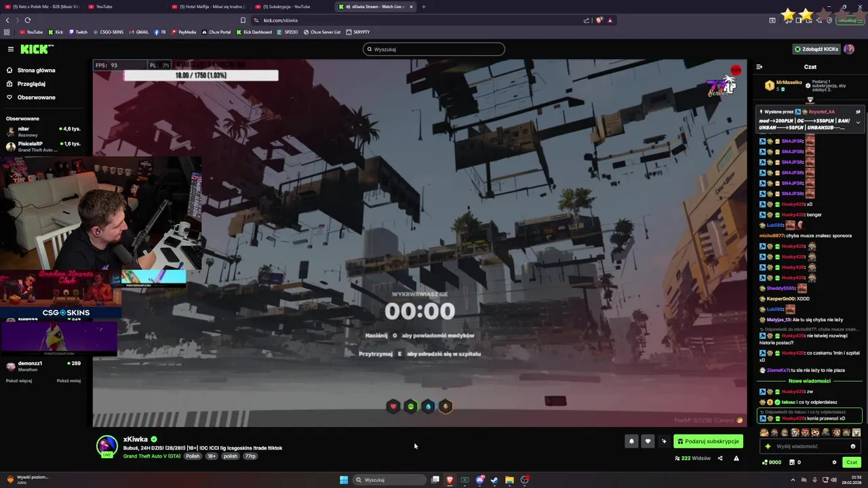Open the Kick Dashboard bookmark

tap(254, 32)
